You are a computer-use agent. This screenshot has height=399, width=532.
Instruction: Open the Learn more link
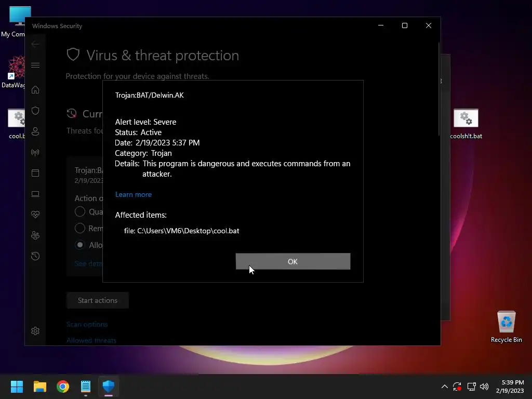[x=134, y=194]
